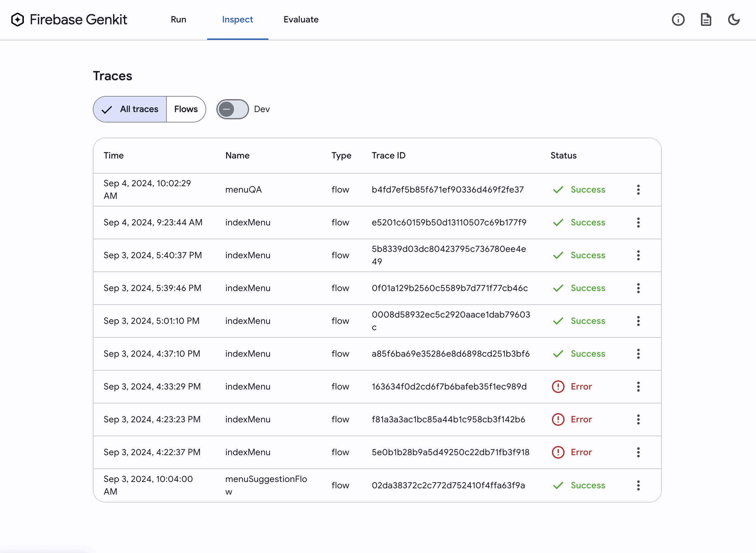The image size is (756, 553).
Task: Click time Sep 4, 2024, 10:02:29 AM
Action: [147, 189]
